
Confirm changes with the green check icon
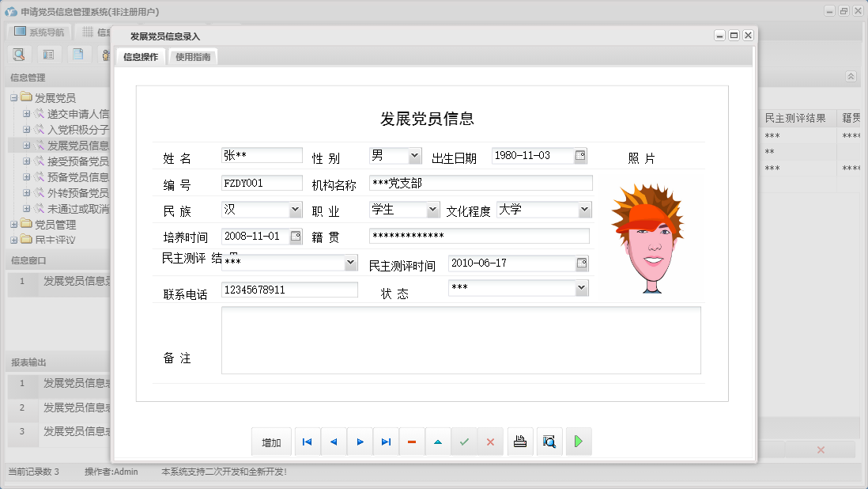point(465,442)
